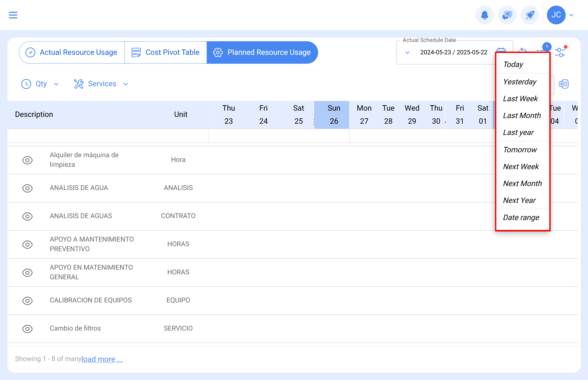The width and height of the screenshot is (588, 380).
Task: Export table to Excel icon
Action: 564,84
